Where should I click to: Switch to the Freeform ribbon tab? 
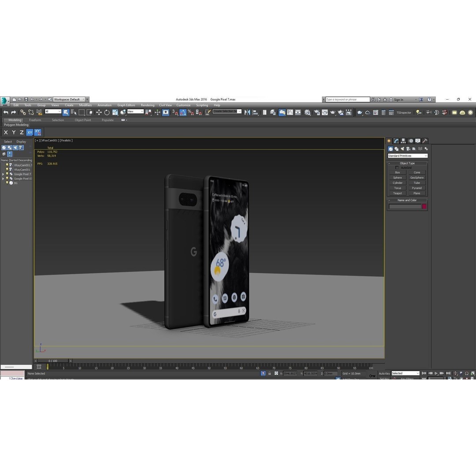[x=35, y=120]
